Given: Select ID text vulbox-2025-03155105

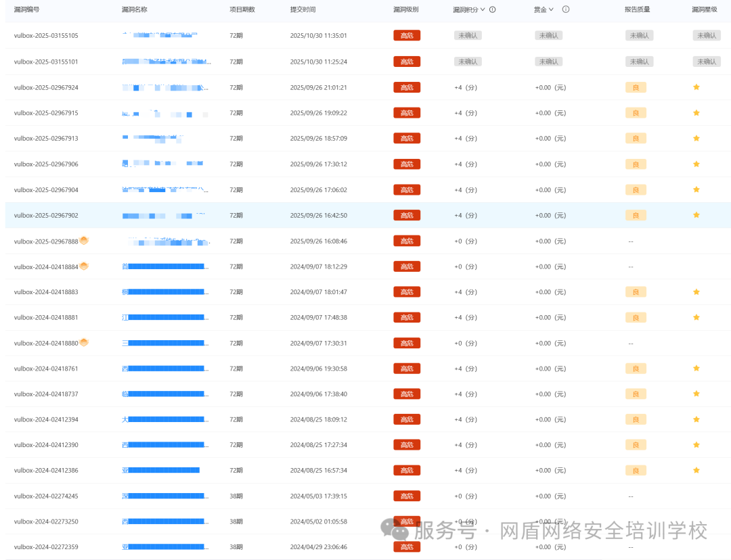Looking at the screenshot, I should 46,35.
